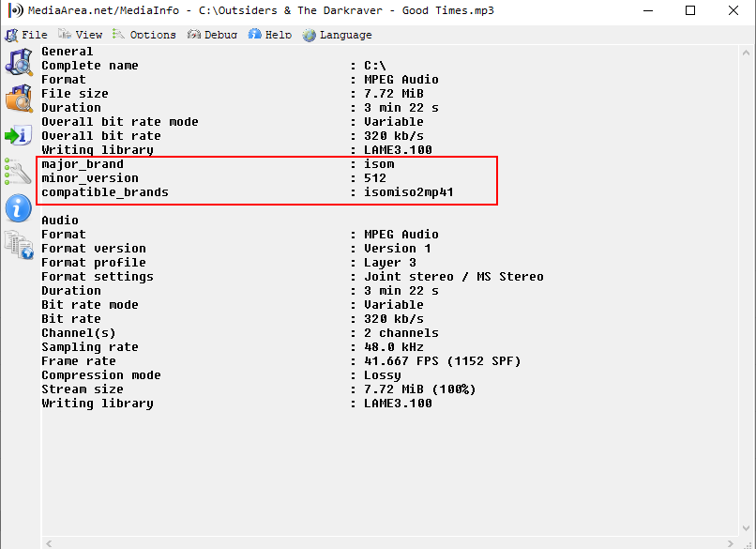The image size is (756, 549).
Task: Click the 'General' section heading
Action: [67, 51]
